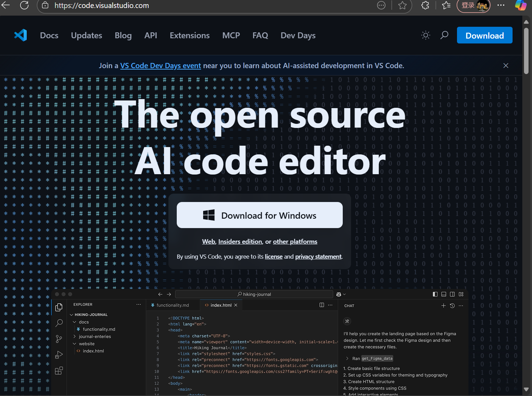Toggle the light/dark theme sun icon

point(426,35)
